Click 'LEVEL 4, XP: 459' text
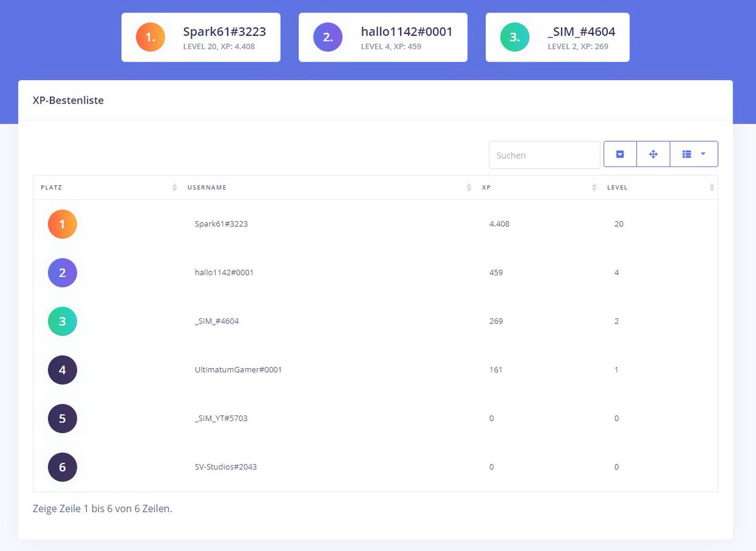Image resolution: width=756 pixels, height=551 pixels. [x=391, y=46]
